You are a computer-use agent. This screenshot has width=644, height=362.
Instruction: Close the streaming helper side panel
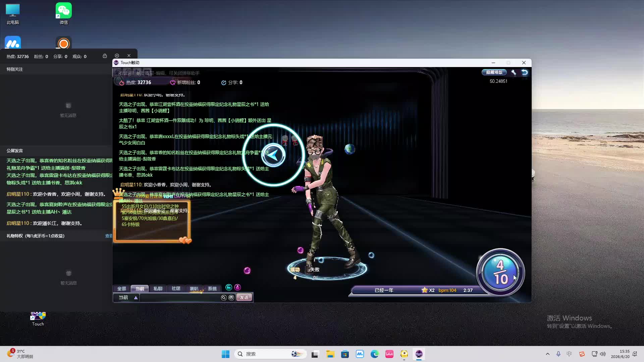tap(129, 56)
